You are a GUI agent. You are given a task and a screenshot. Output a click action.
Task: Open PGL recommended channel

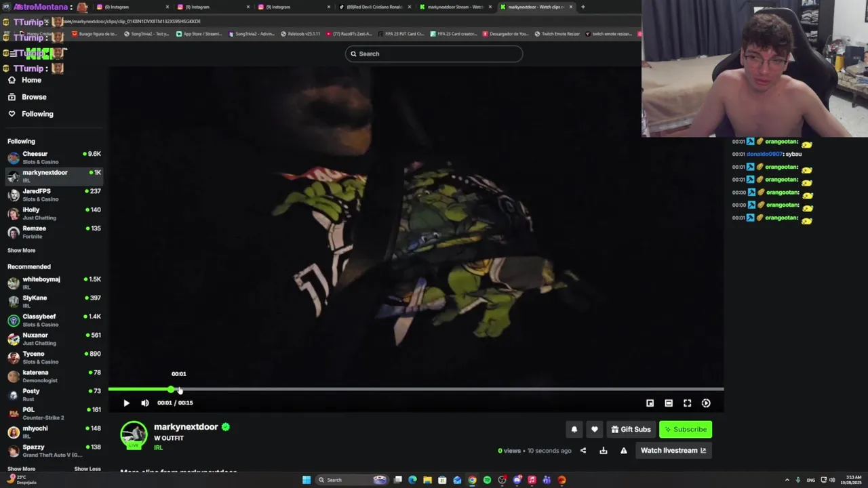click(54, 413)
